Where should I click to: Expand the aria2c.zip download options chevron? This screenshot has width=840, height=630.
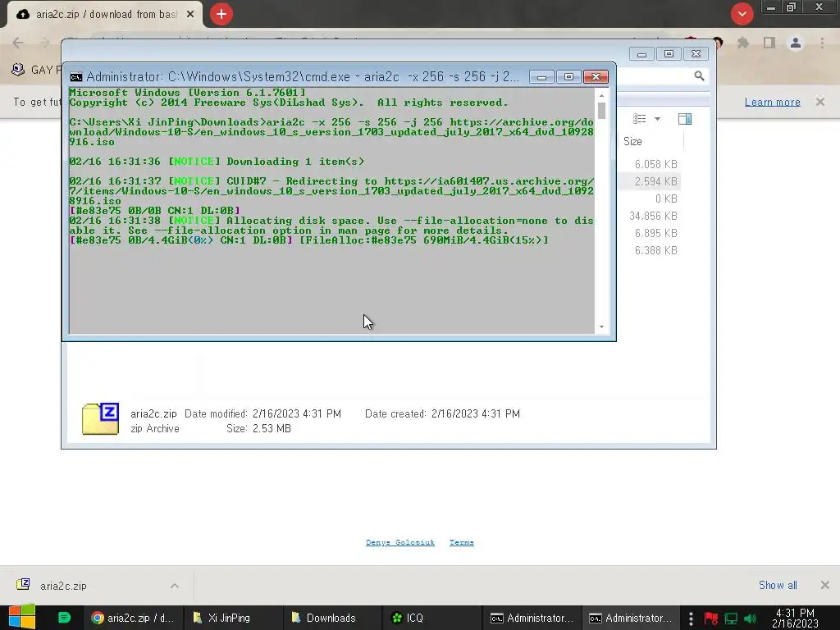click(175, 586)
